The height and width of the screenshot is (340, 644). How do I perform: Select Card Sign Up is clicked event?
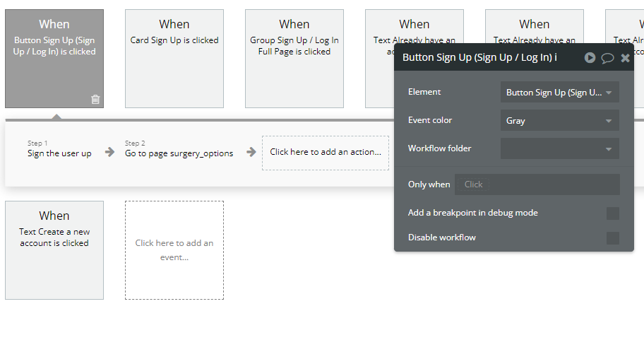point(174,59)
